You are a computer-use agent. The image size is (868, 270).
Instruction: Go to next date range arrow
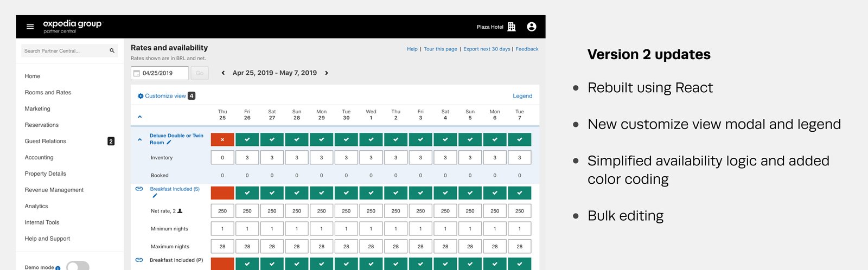click(327, 73)
